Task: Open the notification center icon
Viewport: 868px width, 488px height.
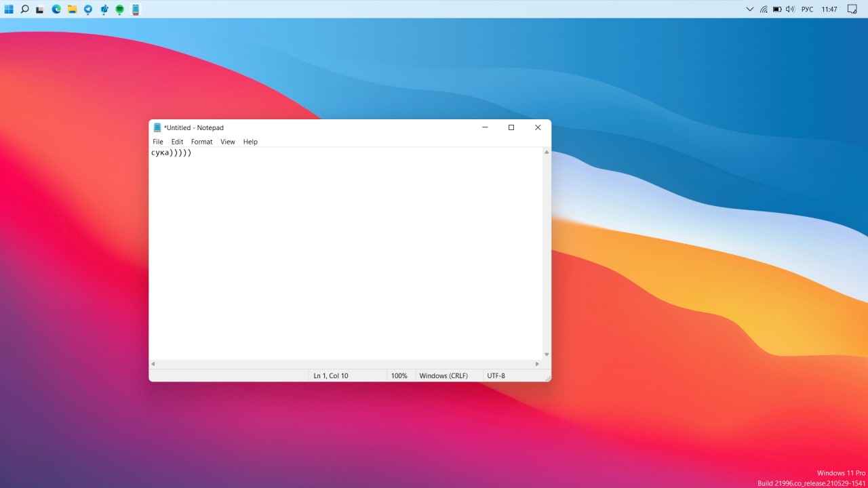Action: click(852, 9)
